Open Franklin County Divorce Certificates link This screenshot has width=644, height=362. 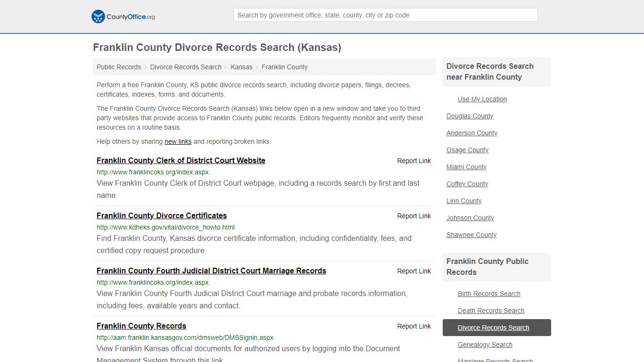pyautogui.click(x=162, y=215)
